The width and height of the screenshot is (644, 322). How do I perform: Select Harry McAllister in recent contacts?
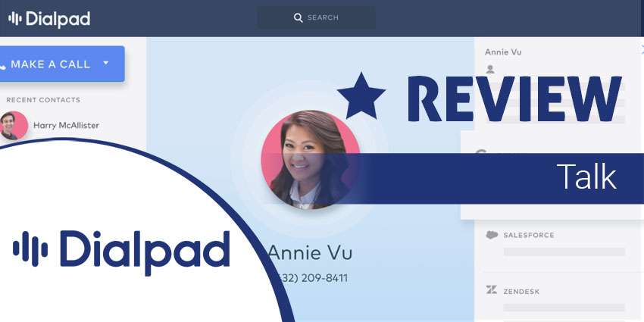pyautogui.click(x=66, y=125)
